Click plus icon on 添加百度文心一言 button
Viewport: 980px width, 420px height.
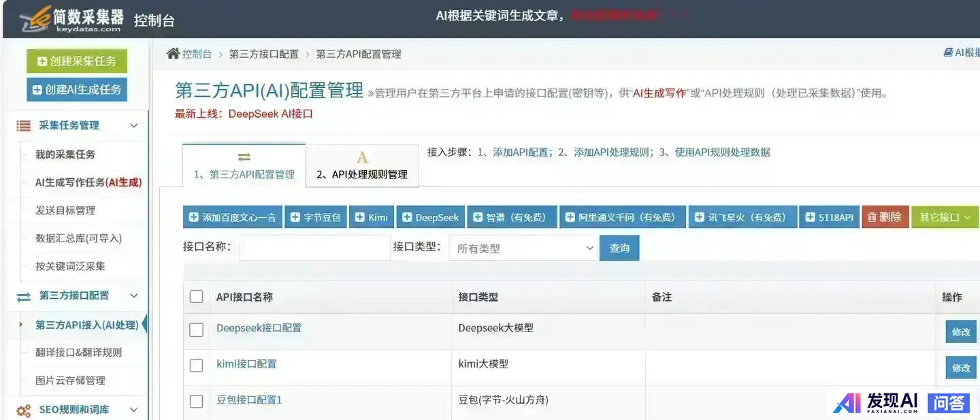click(x=194, y=217)
